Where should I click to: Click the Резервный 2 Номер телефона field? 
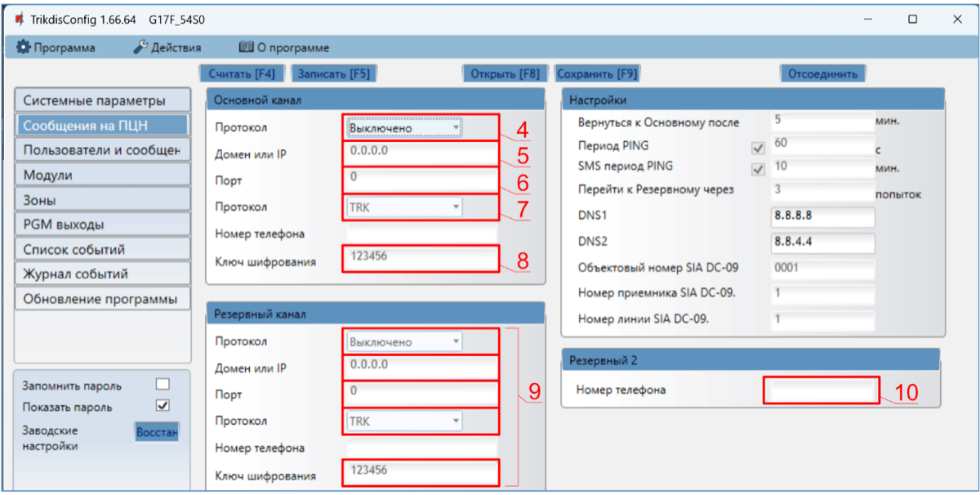822,390
